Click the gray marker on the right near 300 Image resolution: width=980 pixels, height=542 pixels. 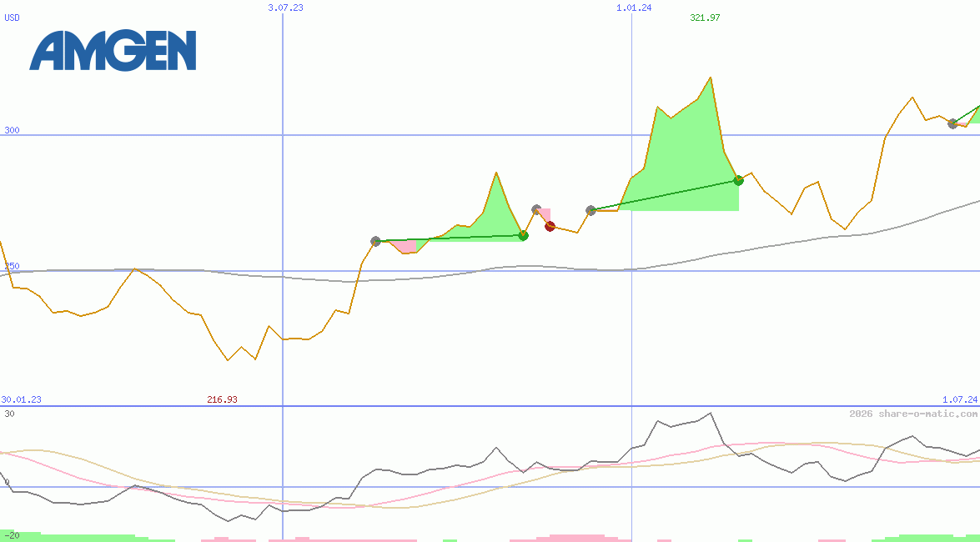[952, 125]
